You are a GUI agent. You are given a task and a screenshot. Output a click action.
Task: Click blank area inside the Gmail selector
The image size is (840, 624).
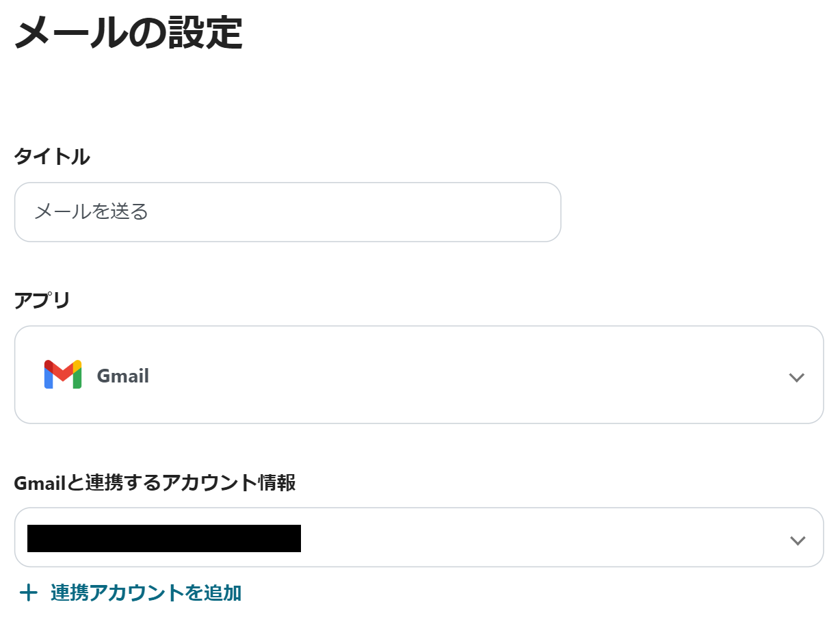[x=479, y=375]
